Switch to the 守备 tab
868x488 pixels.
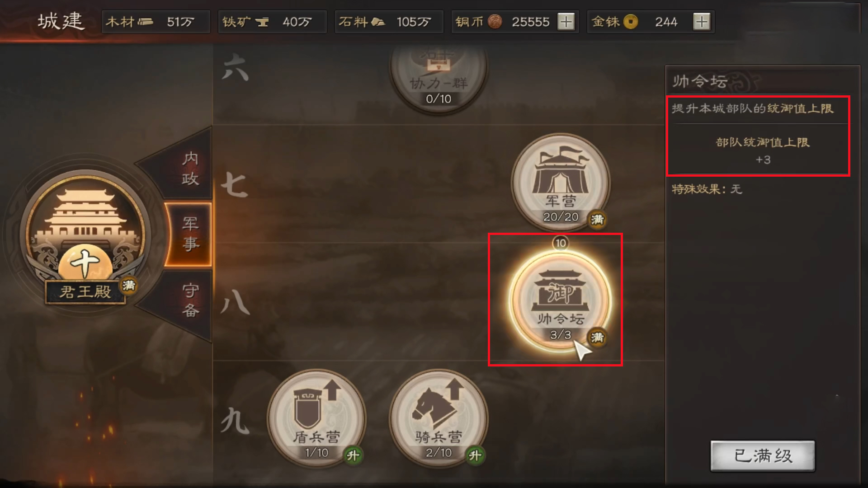click(190, 300)
